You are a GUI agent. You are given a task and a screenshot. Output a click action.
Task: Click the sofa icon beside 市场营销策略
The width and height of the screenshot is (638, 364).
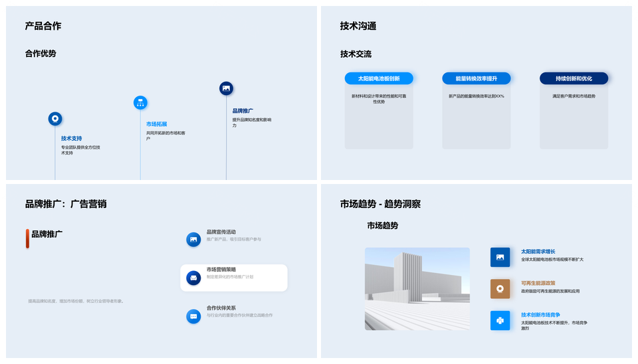point(193,278)
